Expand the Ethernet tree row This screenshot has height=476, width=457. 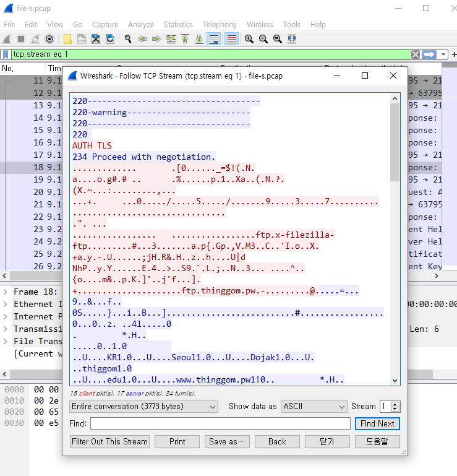point(5,305)
